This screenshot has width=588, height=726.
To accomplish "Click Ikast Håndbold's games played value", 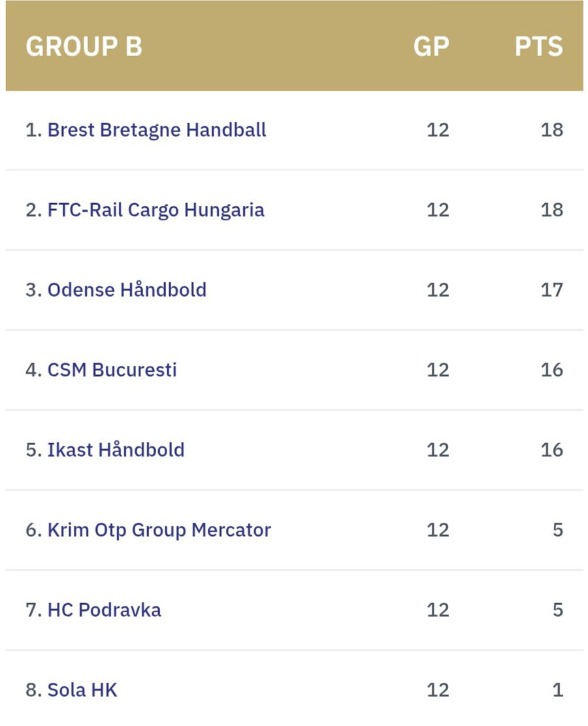I will click(x=438, y=450).
